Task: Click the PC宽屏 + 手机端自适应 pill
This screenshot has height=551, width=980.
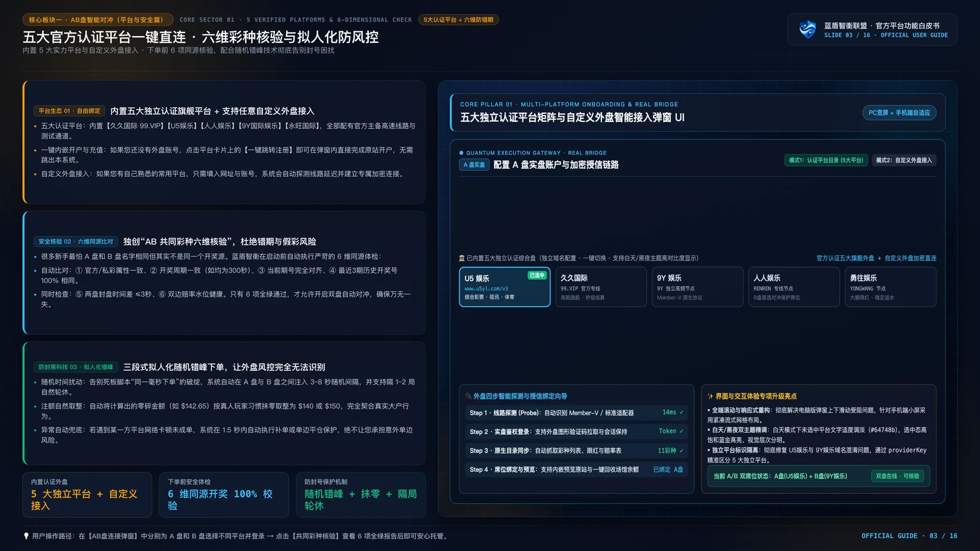Action: [x=899, y=113]
